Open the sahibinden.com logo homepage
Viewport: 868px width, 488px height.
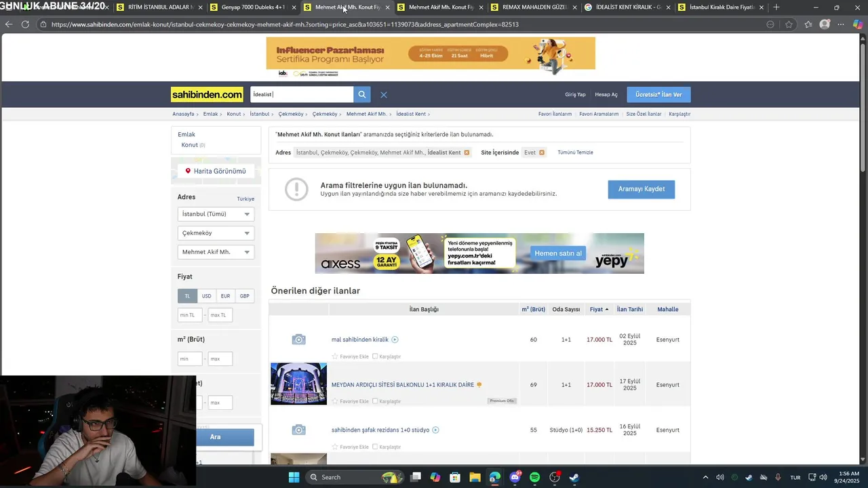(x=208, y=95)
